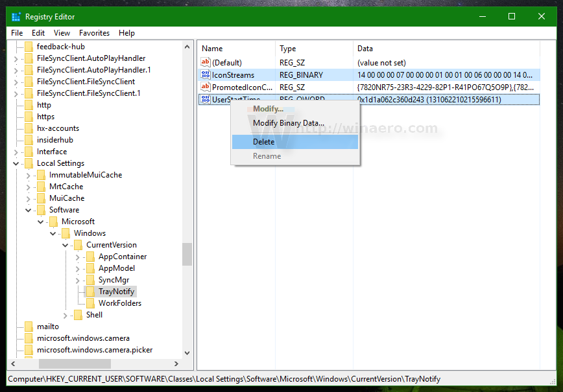Click the UserStartTime value icon
Image resolution: width=563 pixels, height=392 pixels.
coord(206,99)
